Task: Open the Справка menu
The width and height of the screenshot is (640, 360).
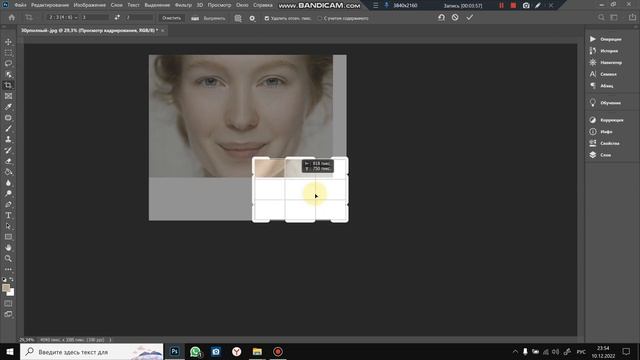Action: (x=263, y=5)
